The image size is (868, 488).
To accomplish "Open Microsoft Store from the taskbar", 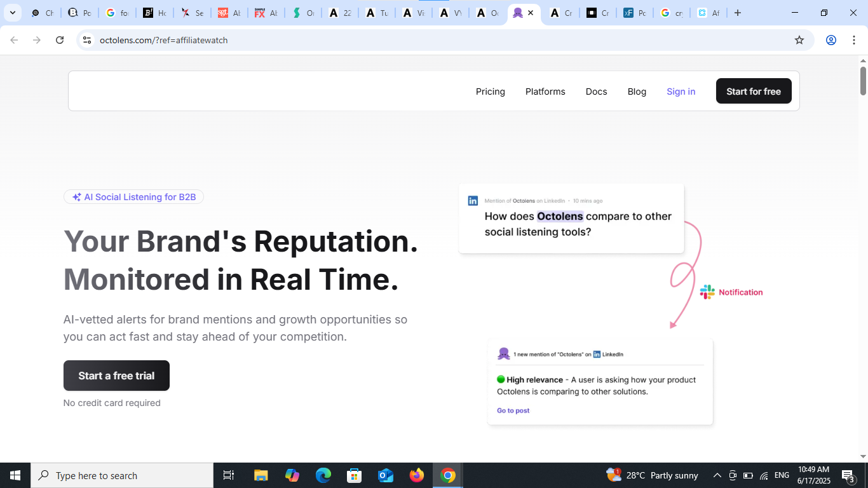I will 355,475.
